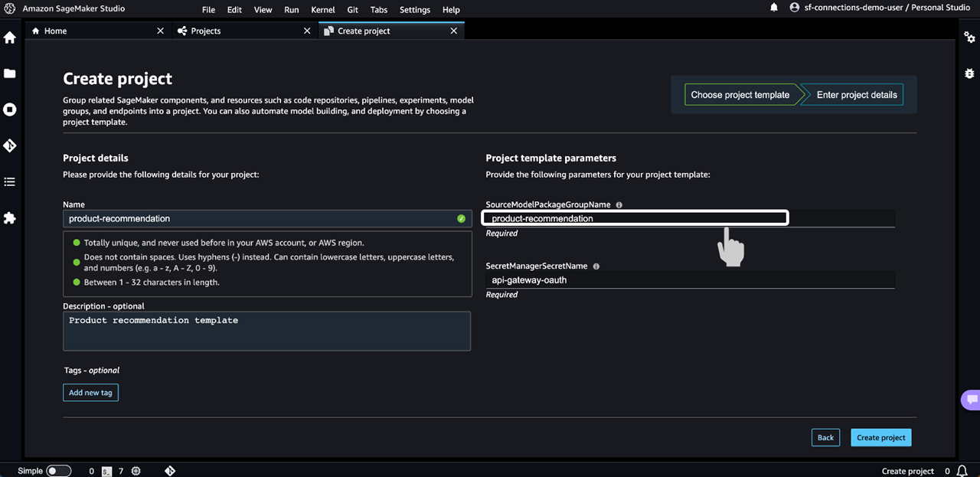This screenshot has height=477, width=980.
Task: Click the 'Project details' heading
Action: [96, 158]
